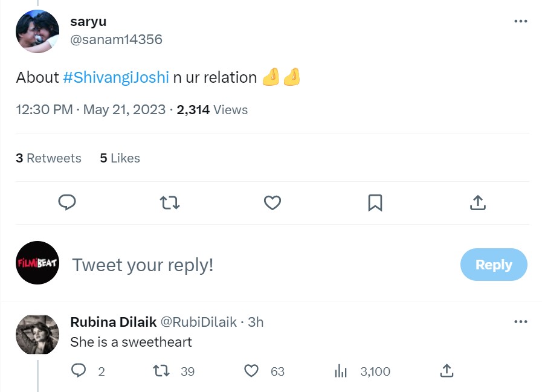542x392 pixels.
Task: Bookmark the tweet with the bookmark icon
Action: [x=375, y=203]
